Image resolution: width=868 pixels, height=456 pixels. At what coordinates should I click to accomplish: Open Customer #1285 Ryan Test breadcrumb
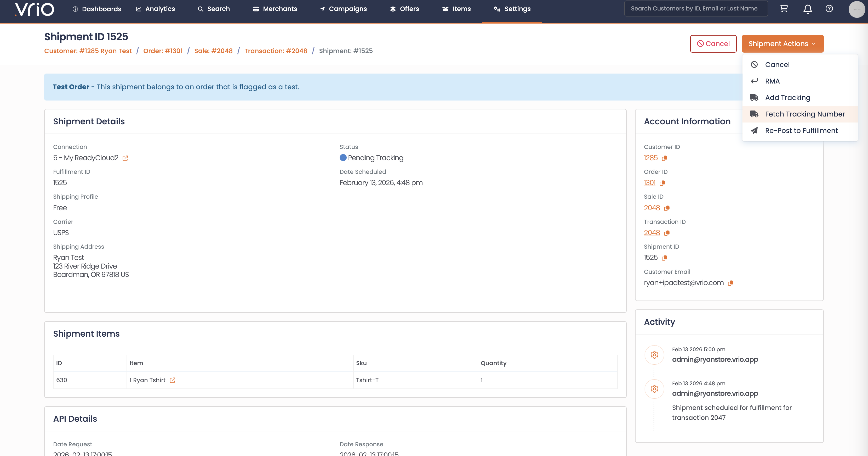[x=88, y=51]
